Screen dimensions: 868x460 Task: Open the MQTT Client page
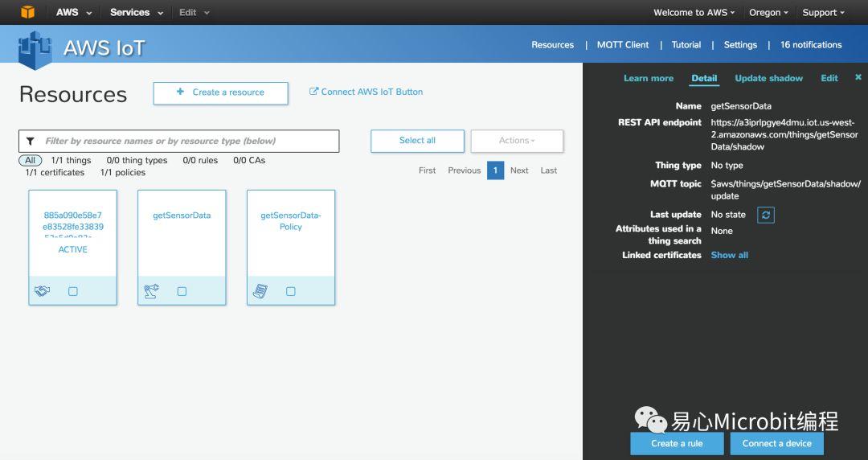(623, 45)
